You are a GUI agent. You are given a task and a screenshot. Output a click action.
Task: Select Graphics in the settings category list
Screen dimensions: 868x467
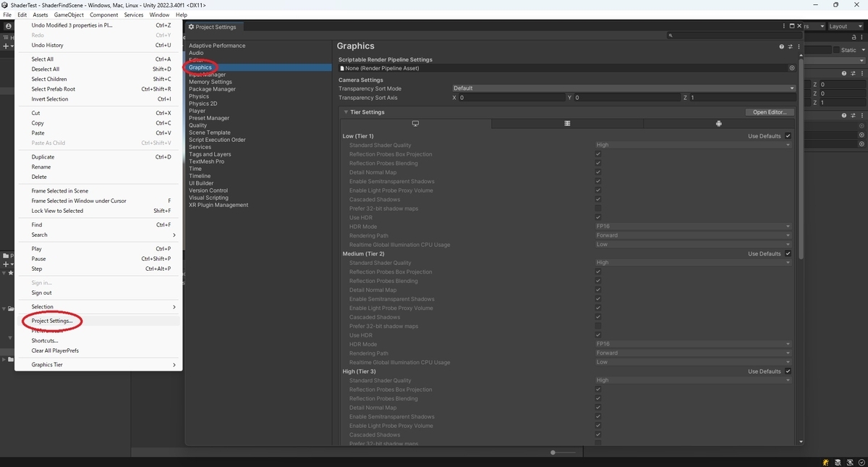[200, 67]
